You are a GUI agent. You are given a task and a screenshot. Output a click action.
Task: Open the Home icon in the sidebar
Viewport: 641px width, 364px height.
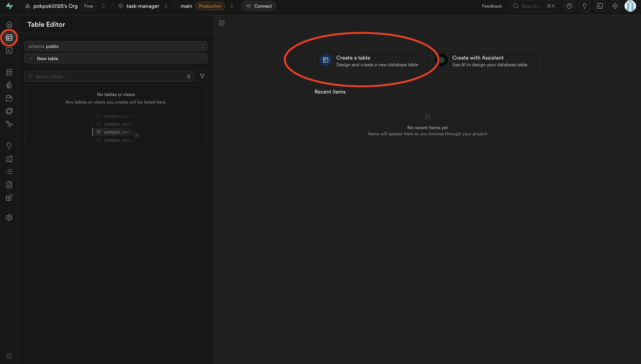pyautogui.click(x=9, y=24)
